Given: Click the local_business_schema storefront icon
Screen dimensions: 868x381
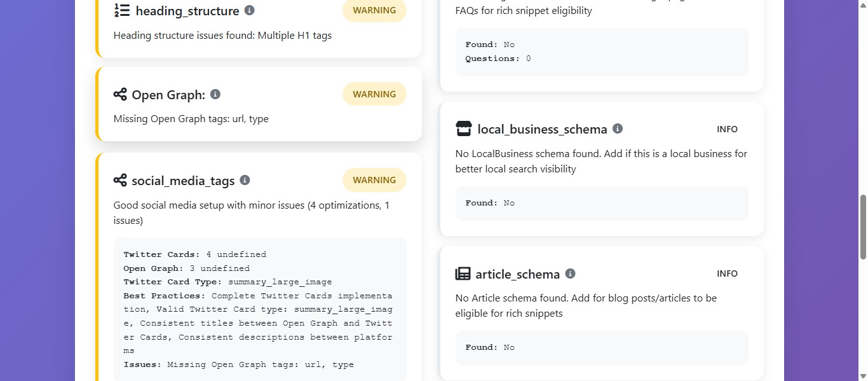Looking at the screenshot, I should [x=463, y=128].
